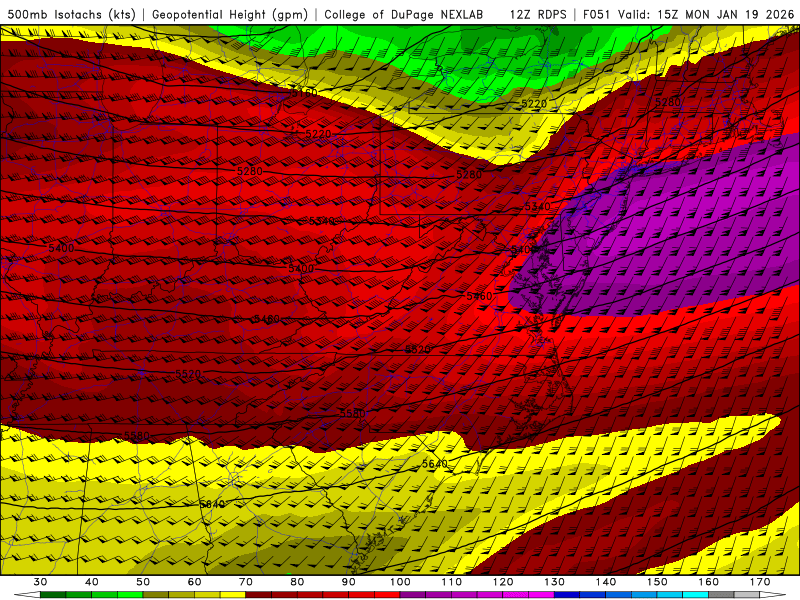Click the 'Valid: 15Z MON JAN 19 2026' text
The image size is (800, 600).
click(x=706, y=15)
